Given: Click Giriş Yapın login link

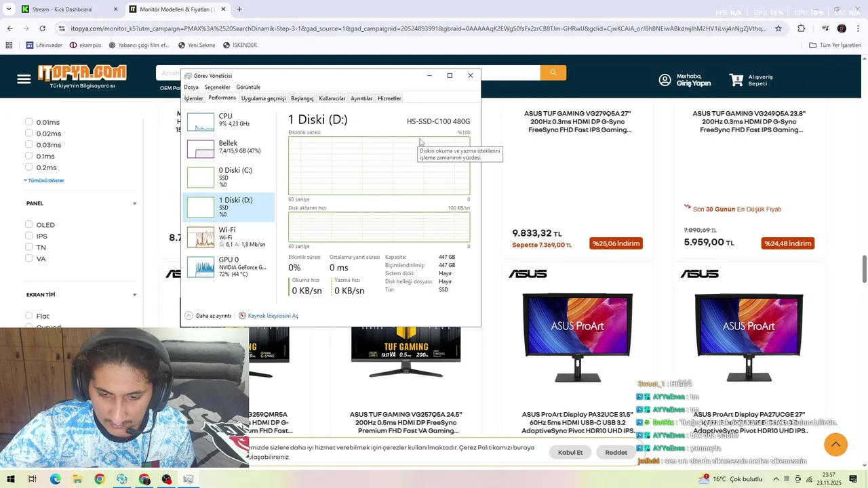Looking at the screenshot, I should click(x=694, y=83).
